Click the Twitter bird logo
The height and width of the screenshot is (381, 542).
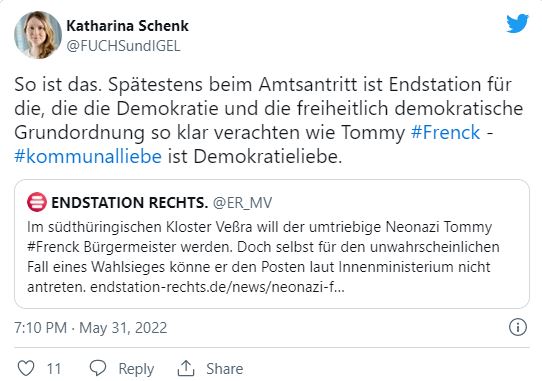tap(517, 23)
